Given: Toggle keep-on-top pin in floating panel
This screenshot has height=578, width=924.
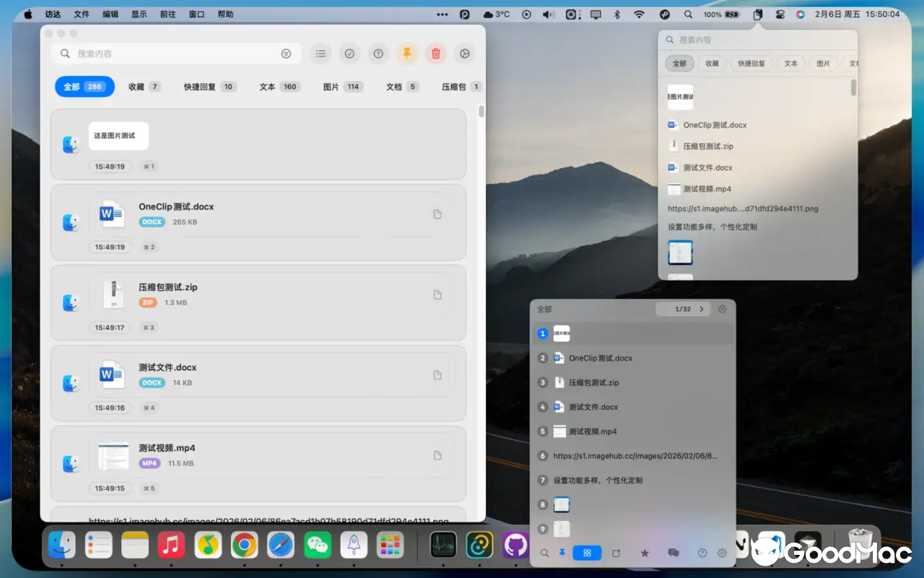Looking at the screenshot, I should 564,553.
